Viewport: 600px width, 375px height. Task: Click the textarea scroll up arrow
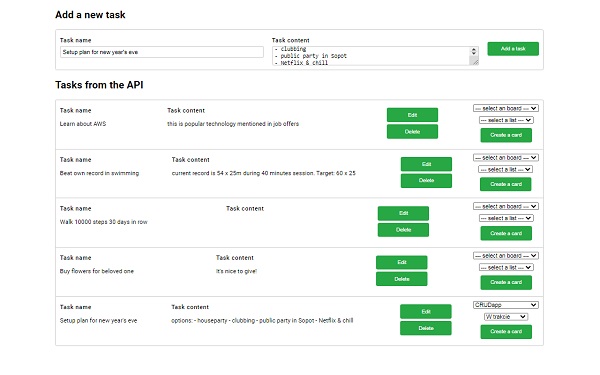click(474, 49)
